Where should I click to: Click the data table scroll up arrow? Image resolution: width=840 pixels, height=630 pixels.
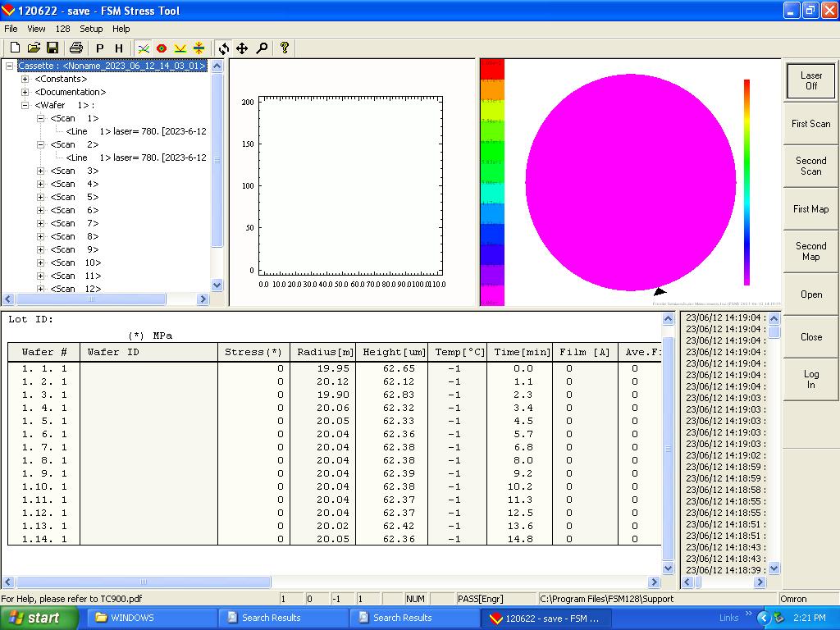point(668,319)
